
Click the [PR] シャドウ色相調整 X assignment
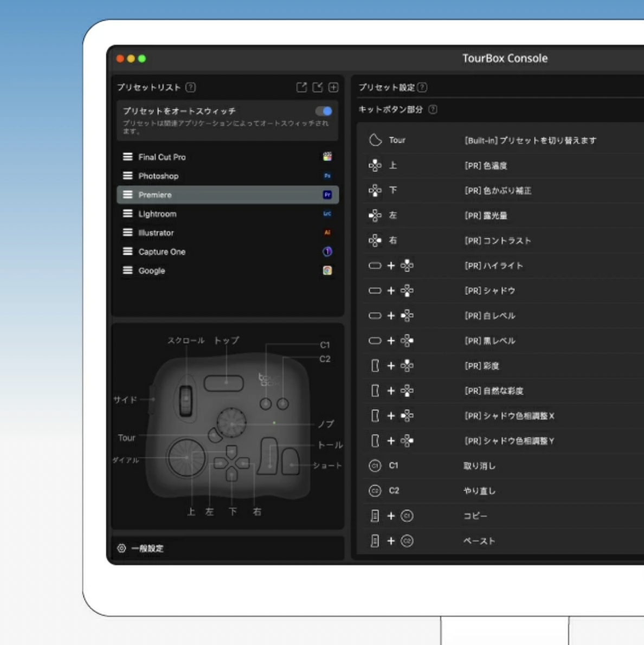[x=510, y=416]
